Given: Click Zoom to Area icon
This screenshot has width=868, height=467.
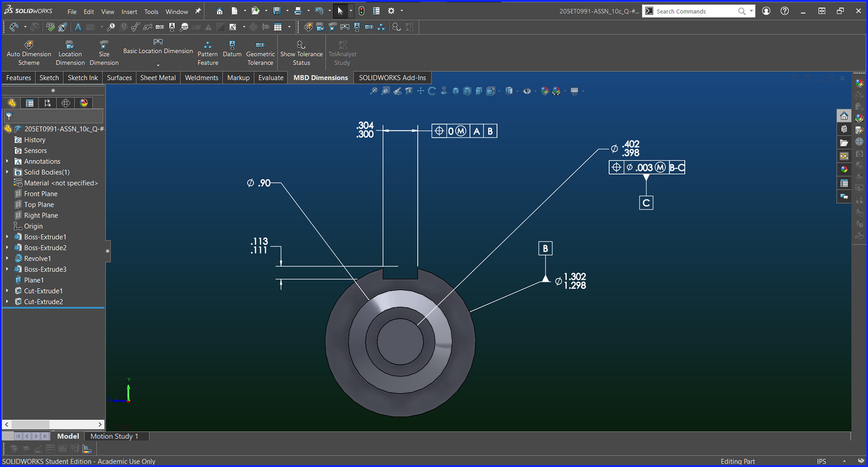Looking at the screenshot, I should (386, 91).
